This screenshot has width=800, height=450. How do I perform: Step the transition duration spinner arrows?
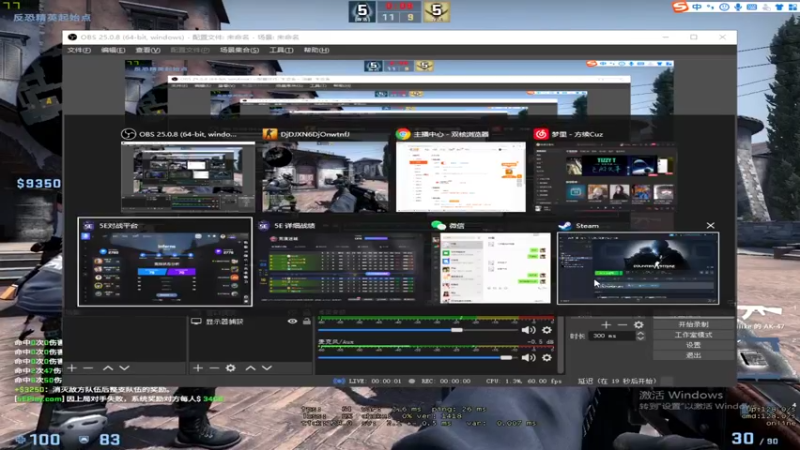tap(640, 336)
